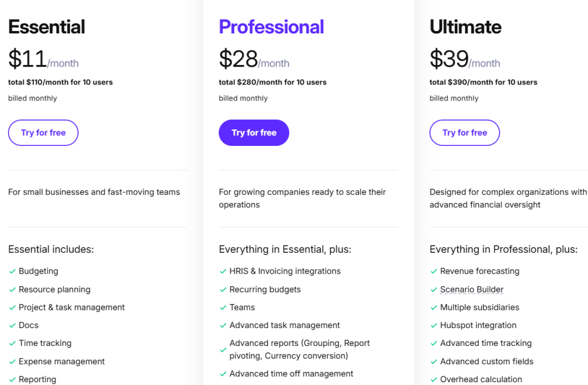
Task: Click the checkmark icon beside Budgeting
Action: click(12, 271)
